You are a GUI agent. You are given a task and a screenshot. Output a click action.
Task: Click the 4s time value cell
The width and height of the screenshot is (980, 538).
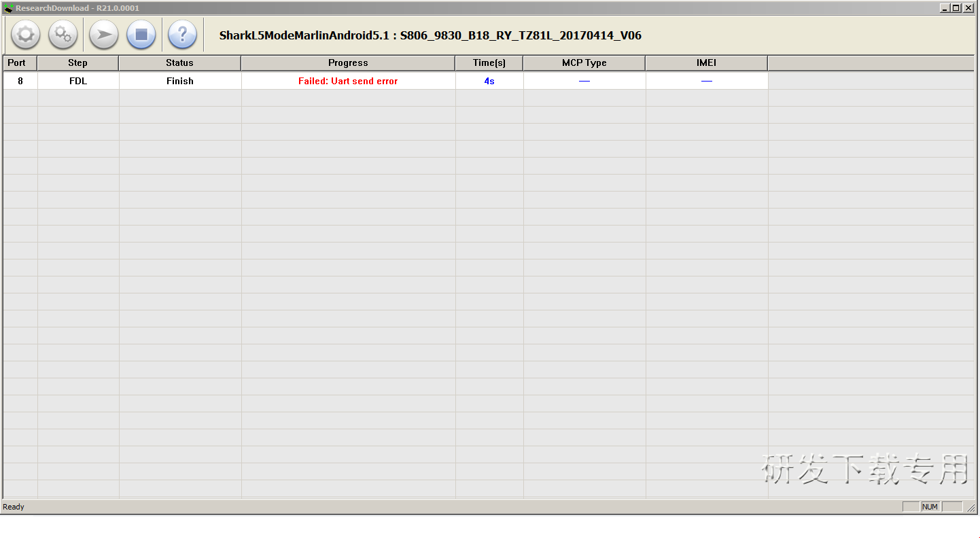[489, 81]
